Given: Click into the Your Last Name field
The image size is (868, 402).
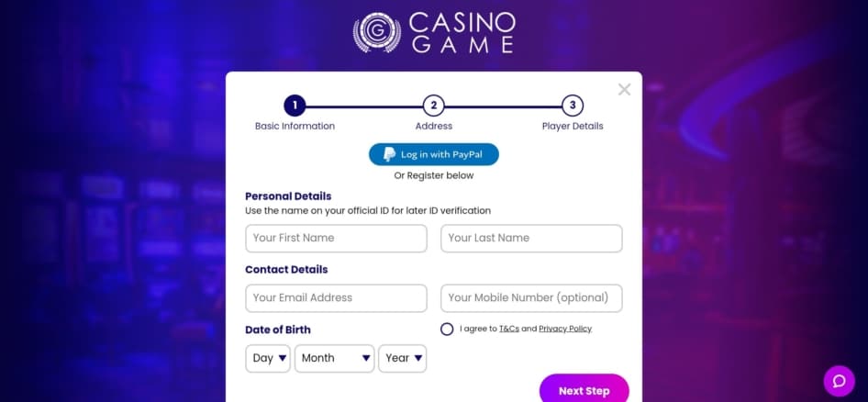Looking at the screenshot, I should click(x=531, y=238).
